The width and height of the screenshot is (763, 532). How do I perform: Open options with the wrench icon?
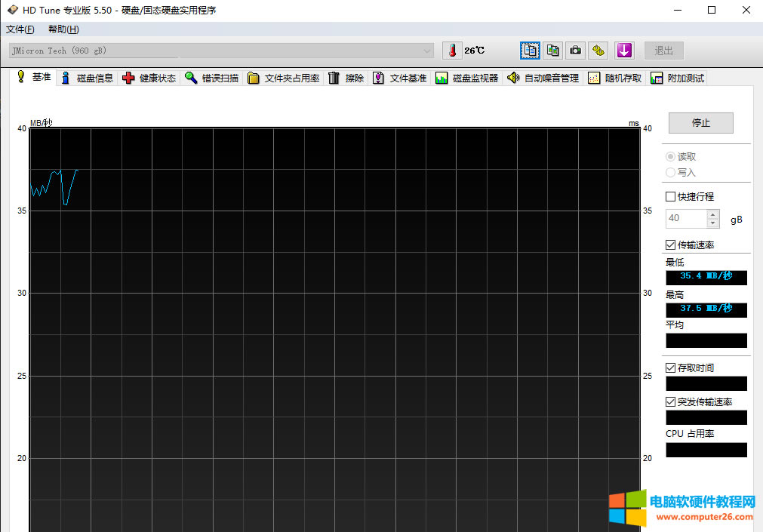pyautogui.click(x=598, y=51)
